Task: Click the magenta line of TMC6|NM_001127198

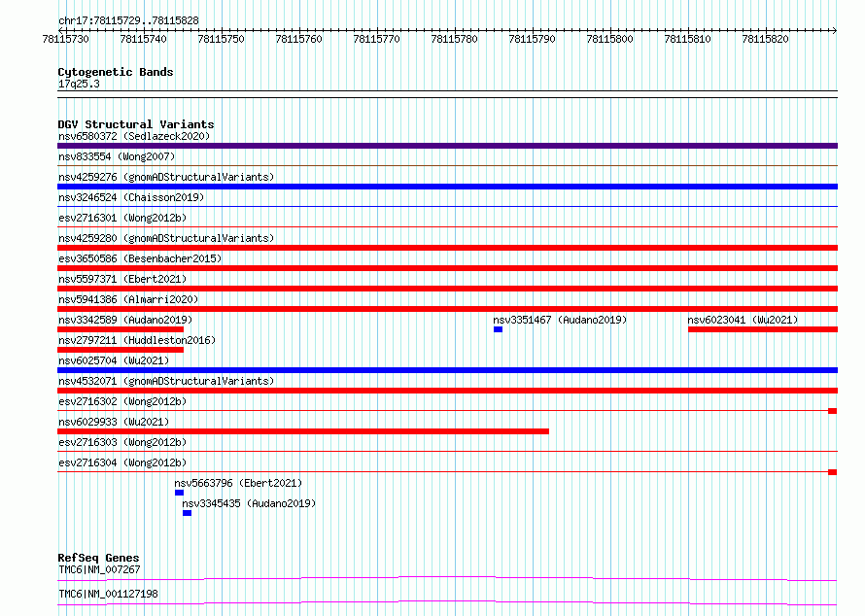Action: coord(447,602)
